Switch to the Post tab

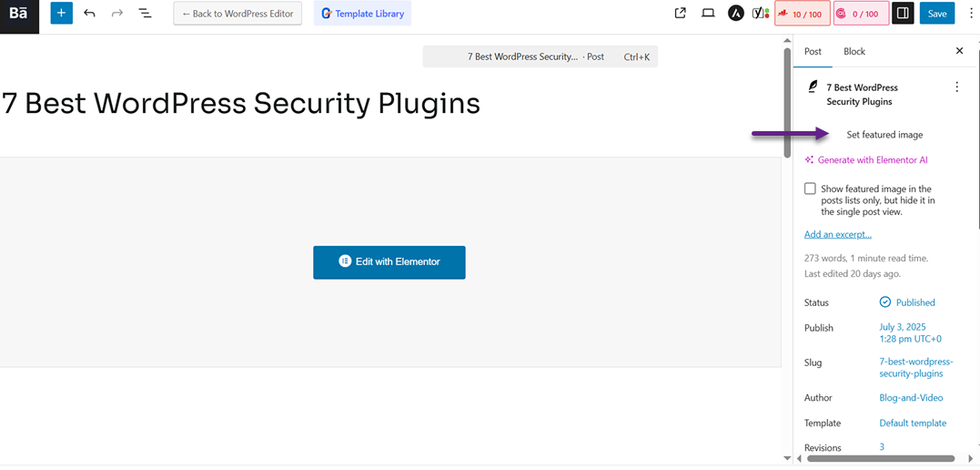tap(813, 51)
